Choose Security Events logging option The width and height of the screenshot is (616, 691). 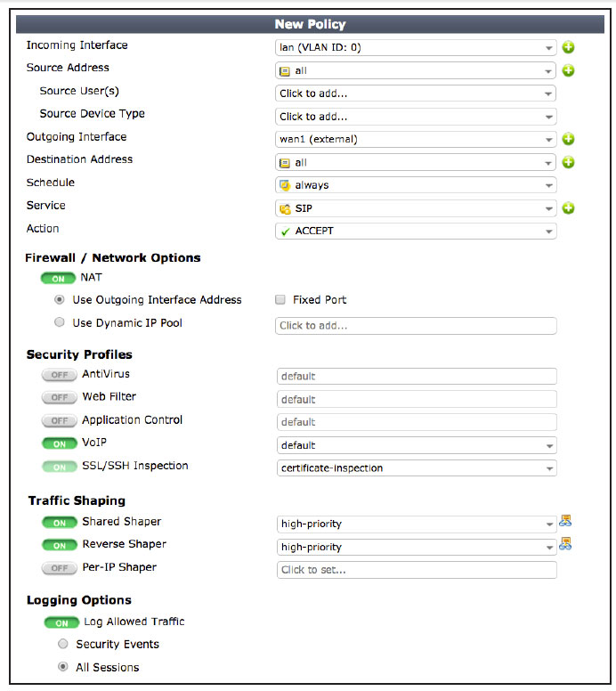point(63,644)
